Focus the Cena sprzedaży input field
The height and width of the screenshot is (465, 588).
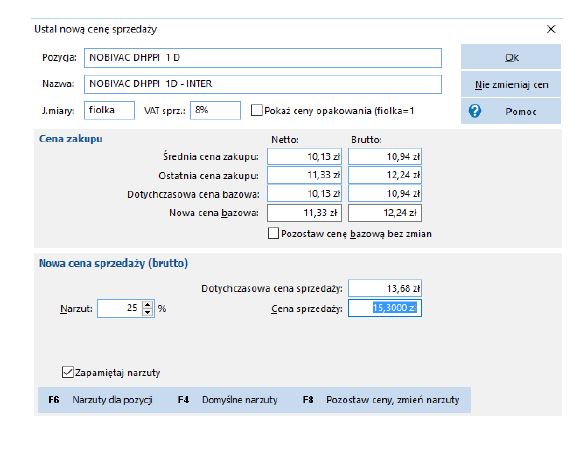pyautogui.click(x=385, y=308)
